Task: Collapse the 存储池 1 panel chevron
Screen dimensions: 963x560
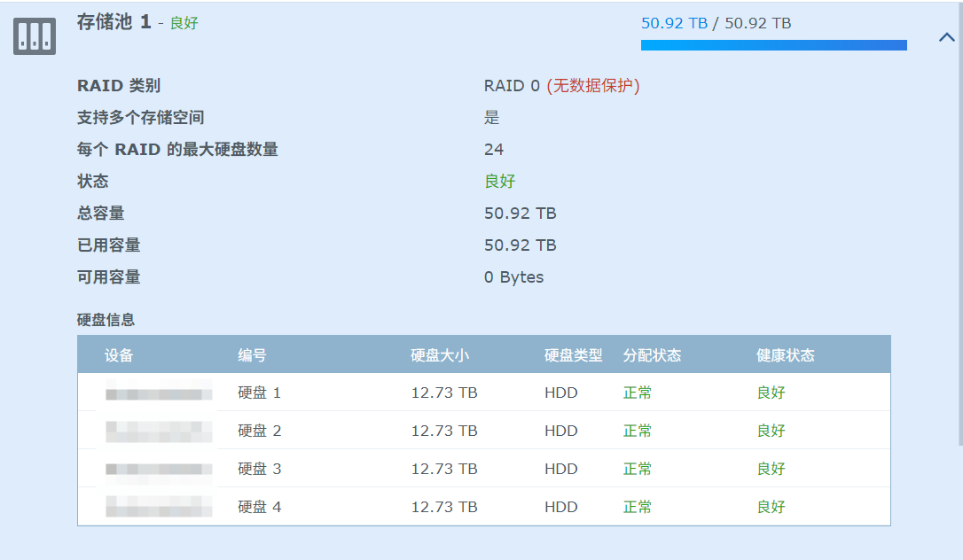Action: 946,37
